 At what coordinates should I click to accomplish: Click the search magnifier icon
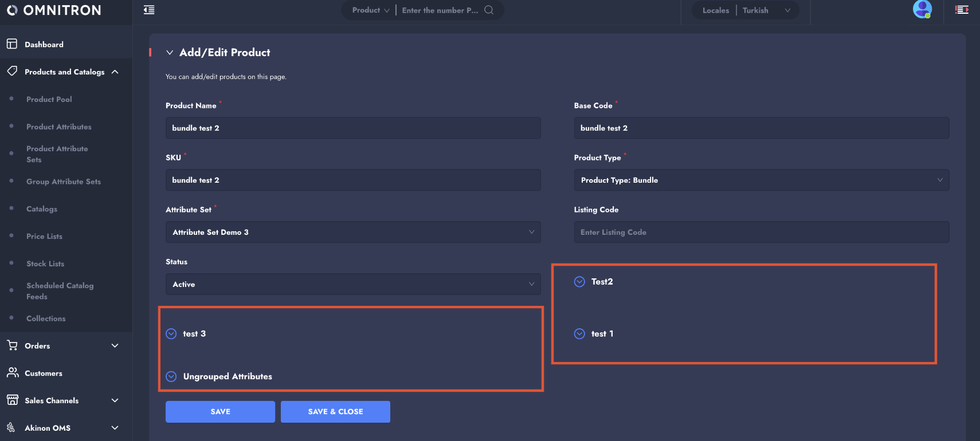[489, 10]
